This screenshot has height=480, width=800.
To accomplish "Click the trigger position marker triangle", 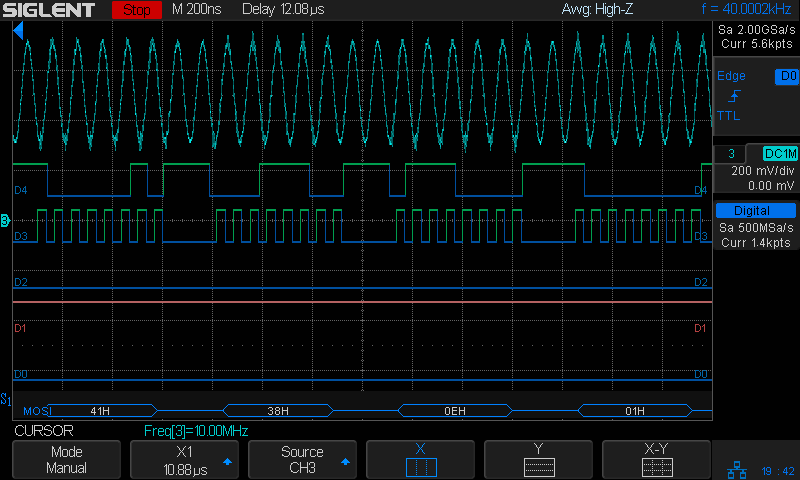I will click(19, 31).
